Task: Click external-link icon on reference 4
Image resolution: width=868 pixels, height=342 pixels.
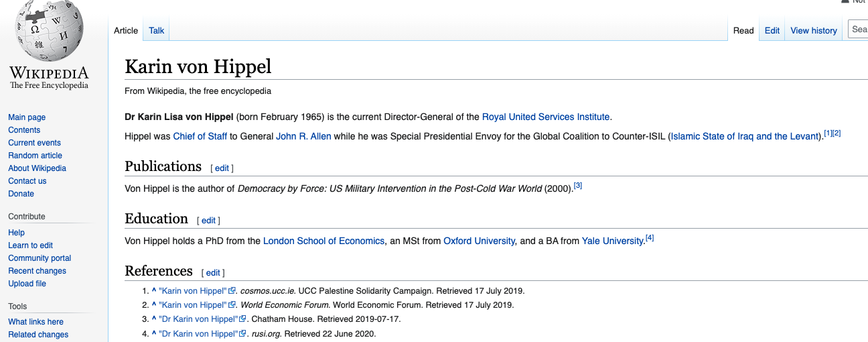Action: [243, 333]
